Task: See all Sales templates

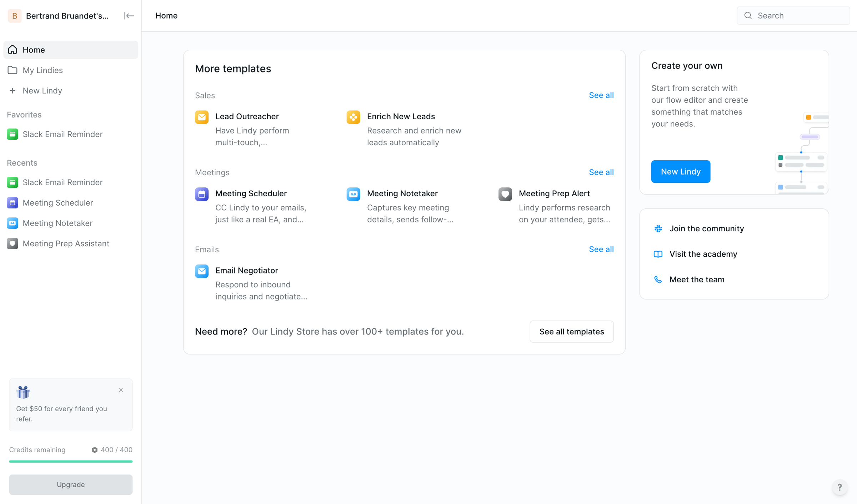Action: 601,95
